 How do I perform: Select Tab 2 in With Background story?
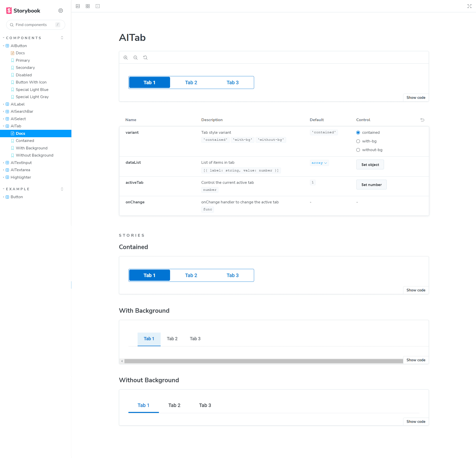click(172, 339)
